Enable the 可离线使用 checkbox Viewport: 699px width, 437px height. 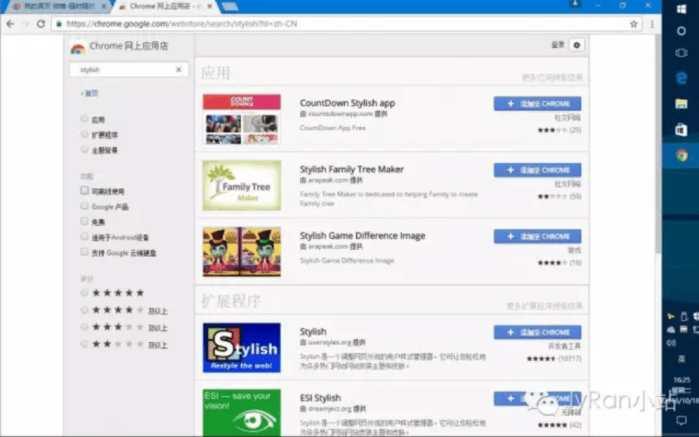(84, 190)
